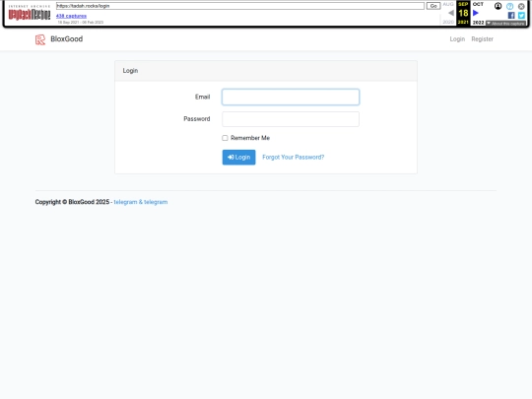The height and width of the screenshot is (399, 532).
Task: Select SEP month in timeline
Action: [x=463, y=4]
